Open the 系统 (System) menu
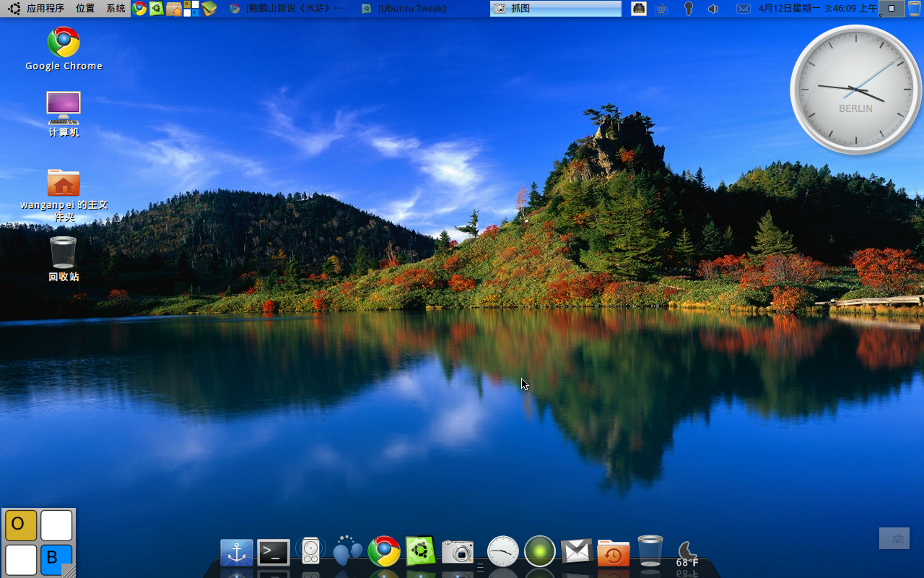The image size is (924, 578). (115, 9)
